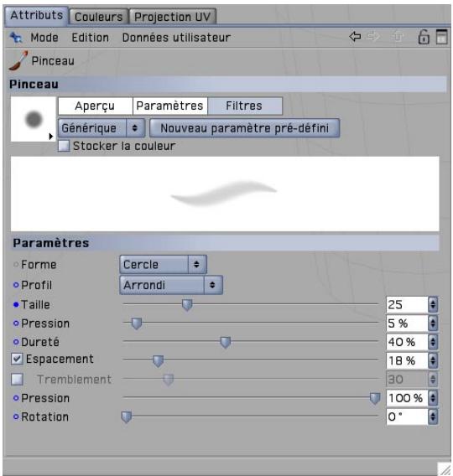
Task: Click the brush preset thumbnail preview
Action: point(33,119)
